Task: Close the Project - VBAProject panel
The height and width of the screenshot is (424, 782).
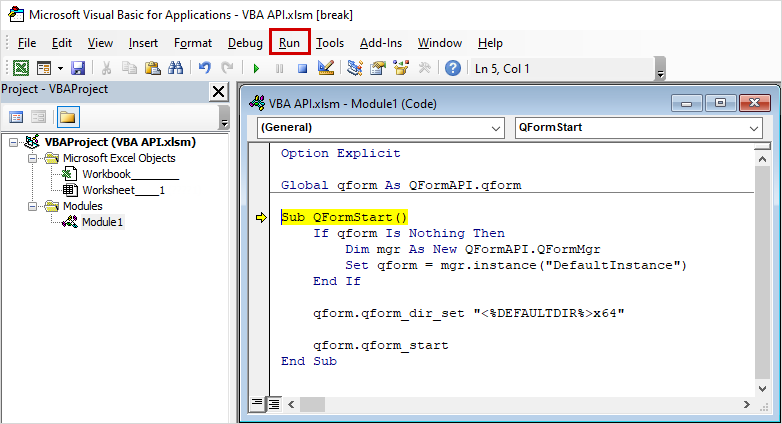Action: click(218, 92)
